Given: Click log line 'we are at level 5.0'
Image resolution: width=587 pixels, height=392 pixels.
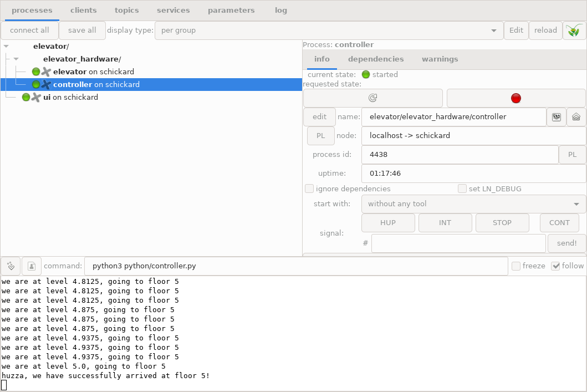Looking at the screenshot, I should pos(84,366).
